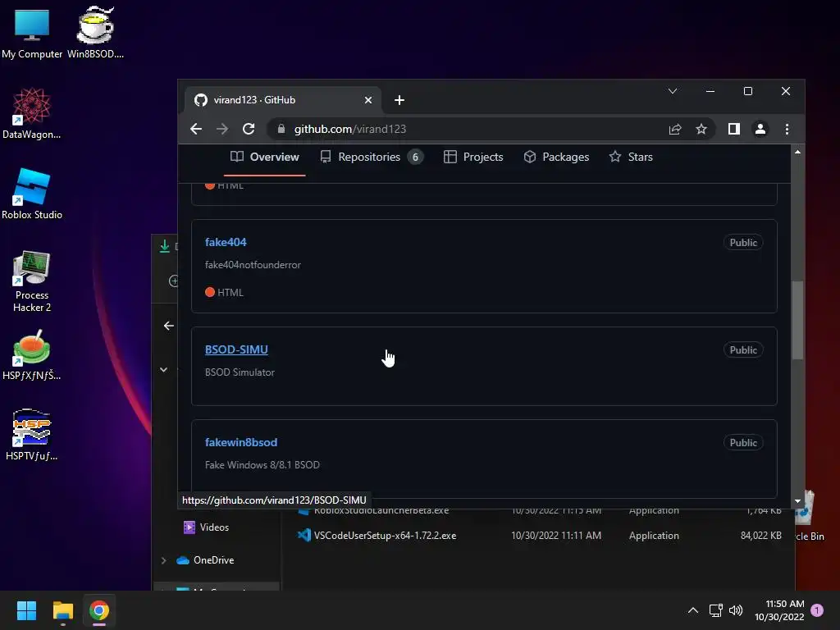Reload the GitHub page
Image resolution: width=840 pixels, height=630 pixels.
(249, 129)
